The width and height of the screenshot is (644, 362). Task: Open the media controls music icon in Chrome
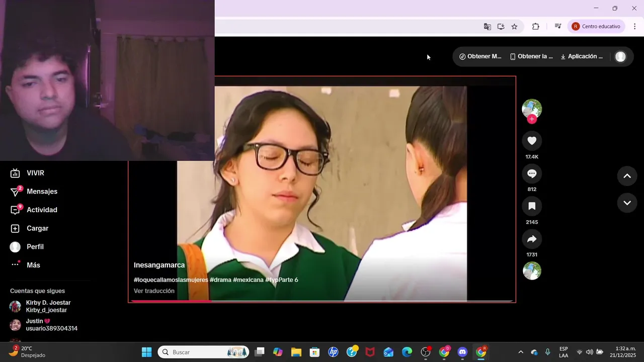pos(557,27)
